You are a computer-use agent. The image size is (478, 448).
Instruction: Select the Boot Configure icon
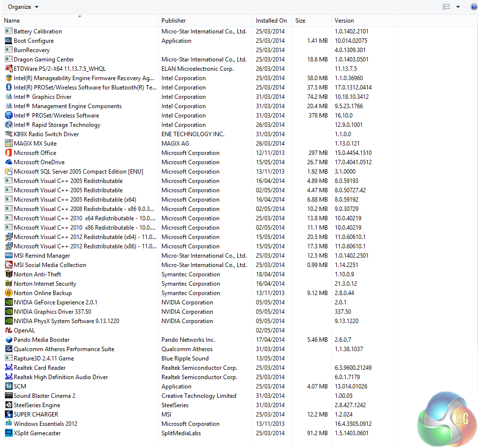point(9,40)
